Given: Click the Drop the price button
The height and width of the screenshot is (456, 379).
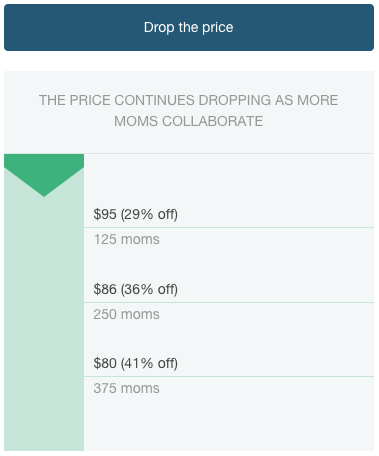Looking at the screenshot, I should tap(189, 27).
